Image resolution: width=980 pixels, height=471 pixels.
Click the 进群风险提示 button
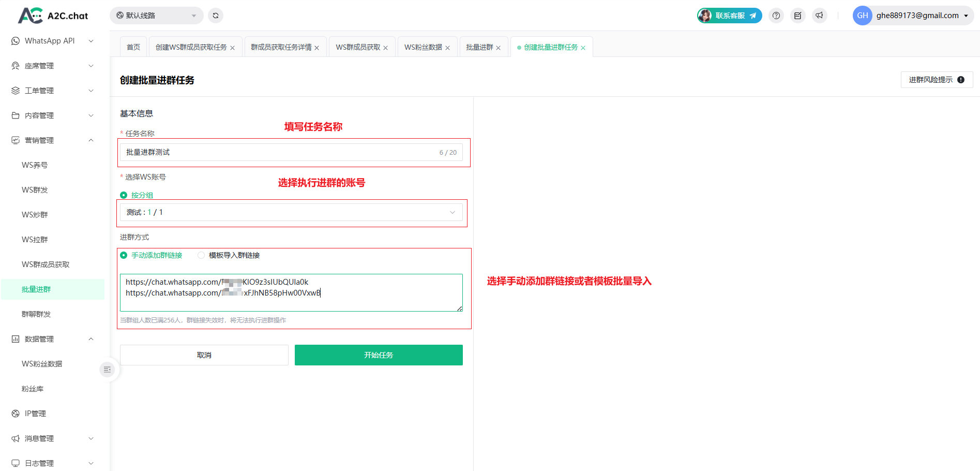tap(936, 80)
